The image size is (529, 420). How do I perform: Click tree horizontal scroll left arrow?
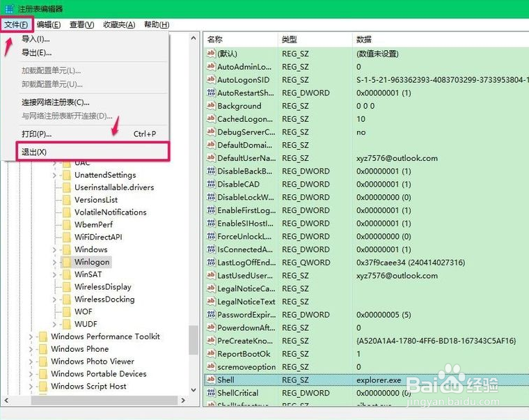pyautogui.click(x=6, y=400)
